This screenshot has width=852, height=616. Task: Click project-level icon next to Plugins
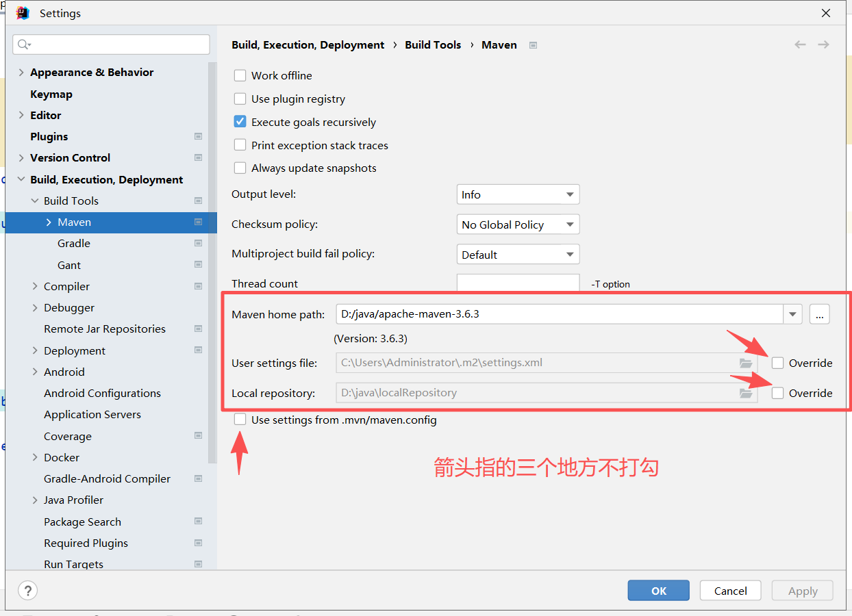(198, 136)
